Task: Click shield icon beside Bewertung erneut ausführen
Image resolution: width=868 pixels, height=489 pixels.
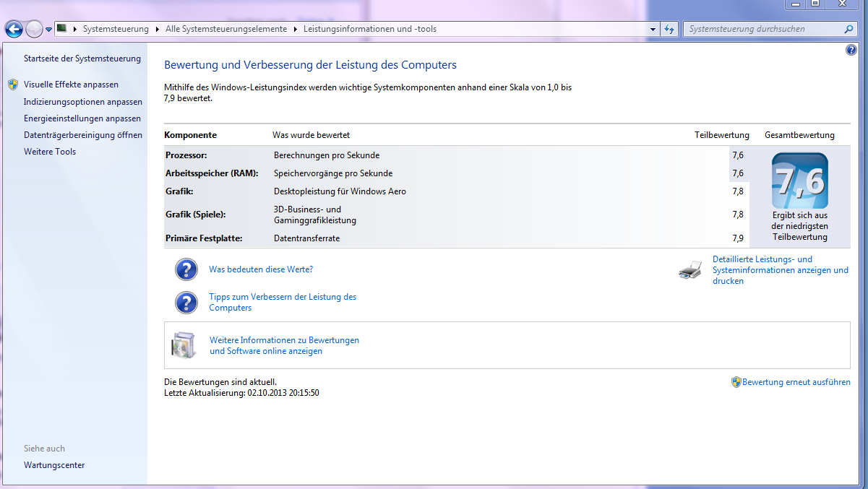Action: (x=736, y=382)
